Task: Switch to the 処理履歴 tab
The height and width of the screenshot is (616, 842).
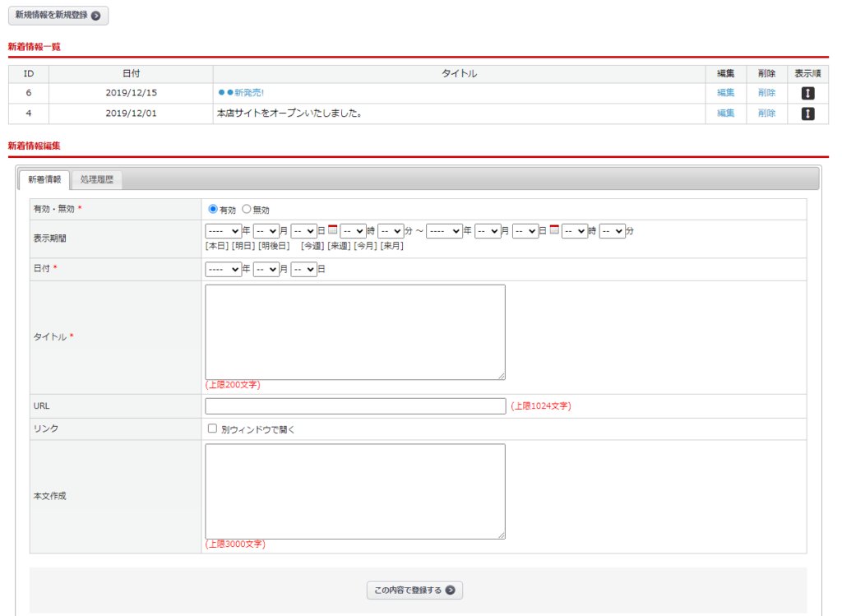Action: tap(96, 179)
